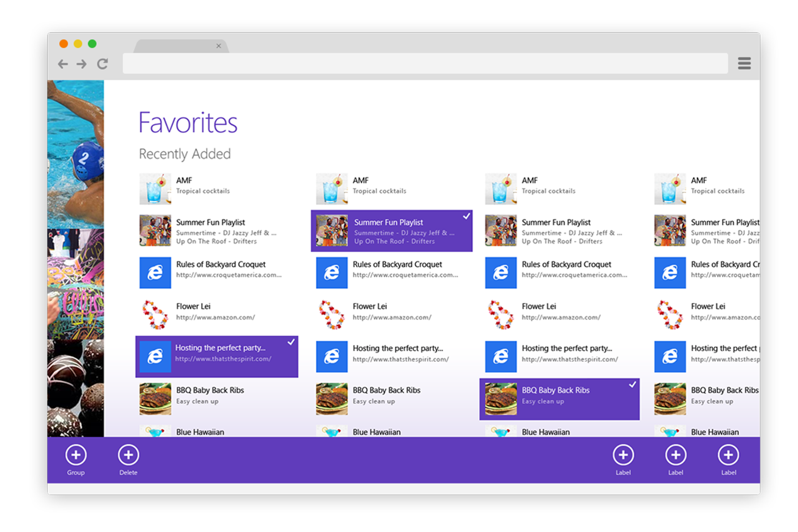Image resolution: width=798 pixels, height=532 pixels.
Task: Select the empty browser tab
Action: 177,46
